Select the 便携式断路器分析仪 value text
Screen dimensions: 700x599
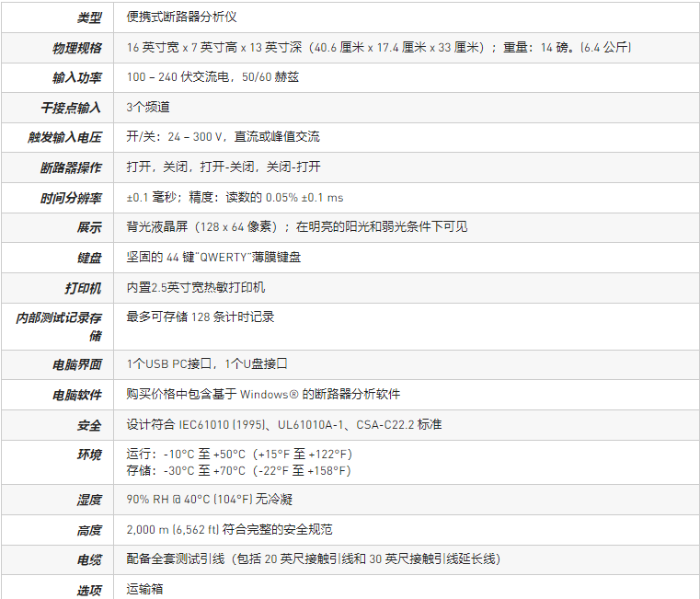(181, 17)
